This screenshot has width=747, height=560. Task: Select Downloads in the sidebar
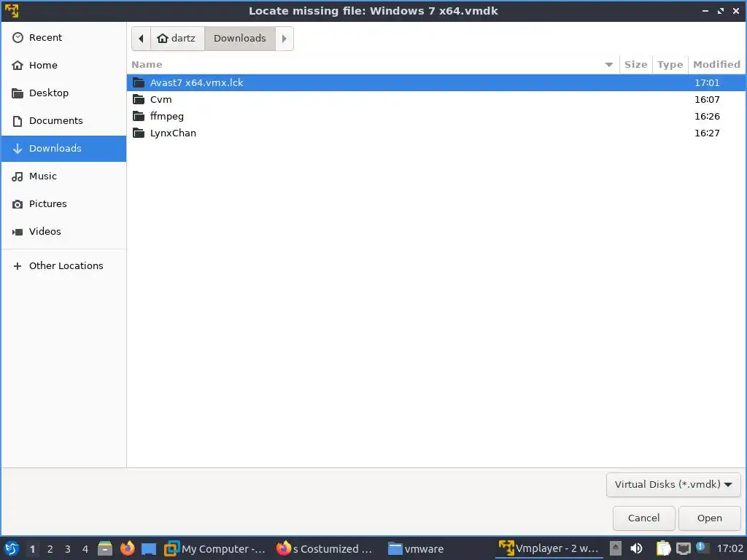click(x=64, y=149)
